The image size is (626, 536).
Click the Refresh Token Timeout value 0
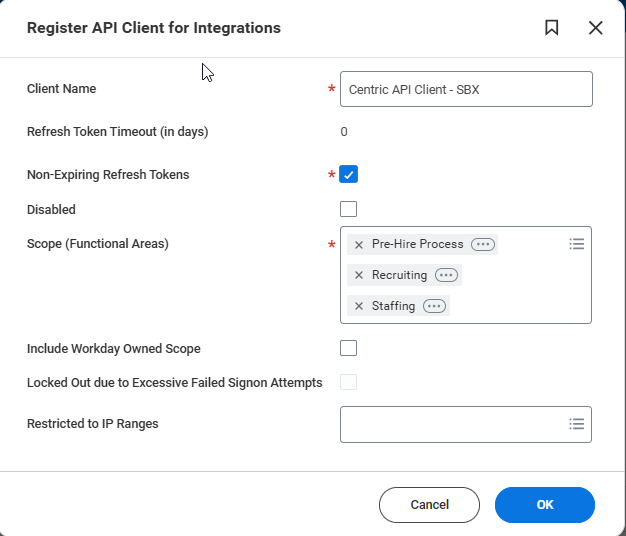coord(344,132)
